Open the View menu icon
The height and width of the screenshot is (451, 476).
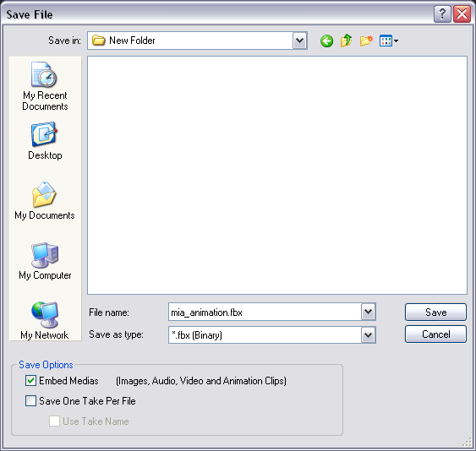point(389,41)
